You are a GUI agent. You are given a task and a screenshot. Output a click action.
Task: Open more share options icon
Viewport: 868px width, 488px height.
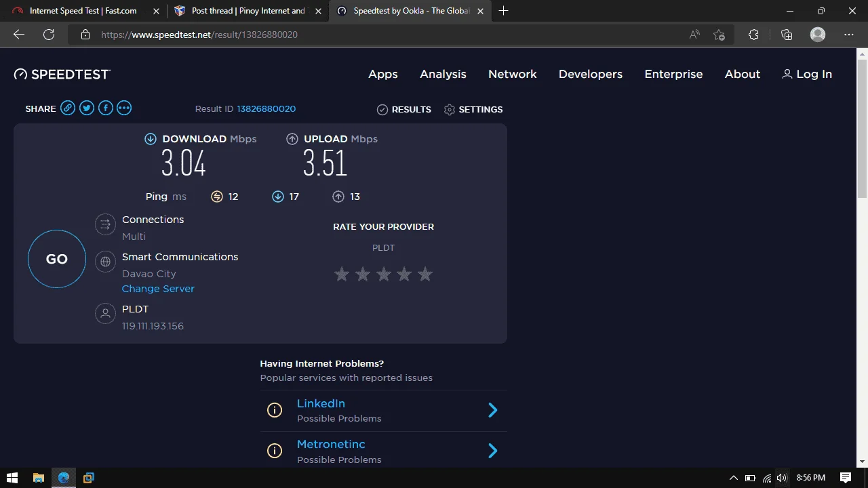click(x=124, y=108)
